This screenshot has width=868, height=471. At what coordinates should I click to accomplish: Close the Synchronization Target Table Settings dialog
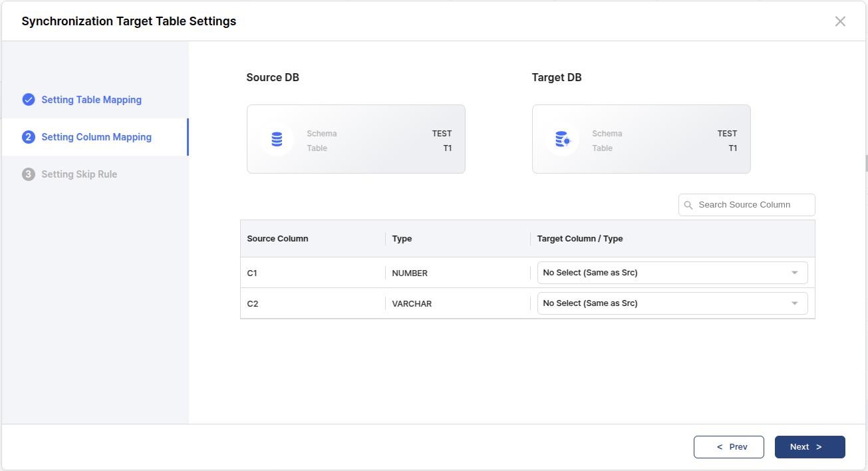pos(840,21)
